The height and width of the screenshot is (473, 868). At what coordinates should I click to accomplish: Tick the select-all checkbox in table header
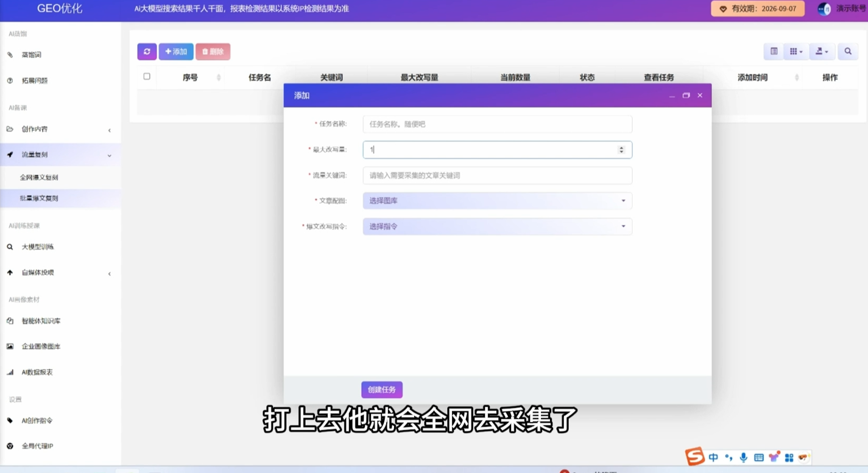147,77
